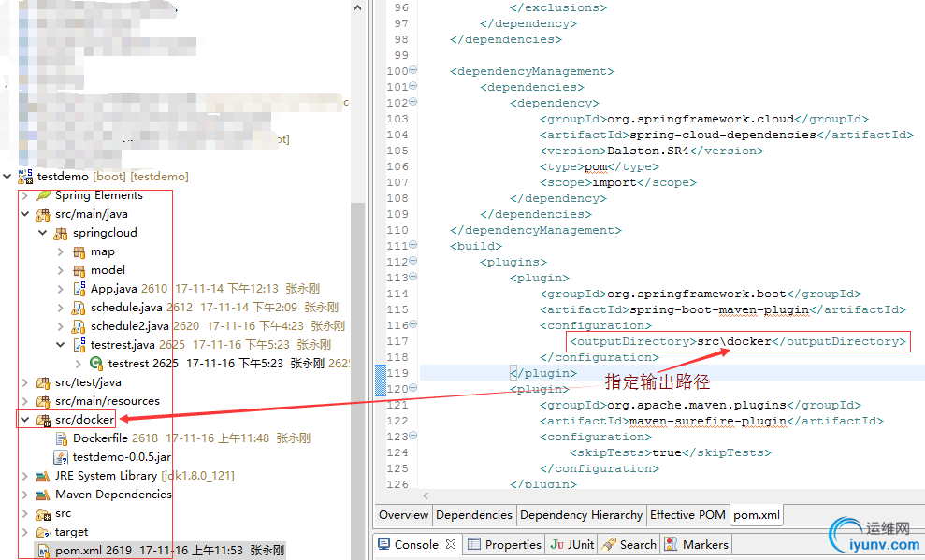The image size is (925, 560).
Task: Open the Console view tab
Action: [x=416, y=545]
